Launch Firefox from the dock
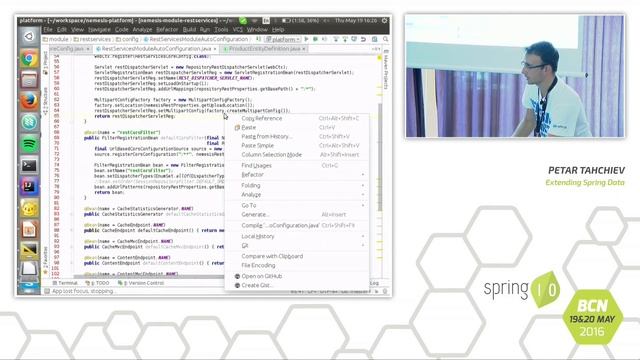 pos(29,101)
